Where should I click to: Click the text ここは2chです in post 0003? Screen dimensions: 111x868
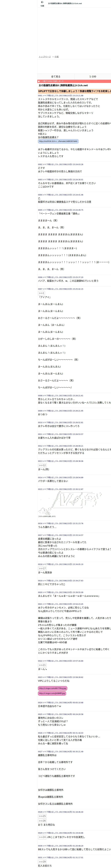[x=46, y=187]
